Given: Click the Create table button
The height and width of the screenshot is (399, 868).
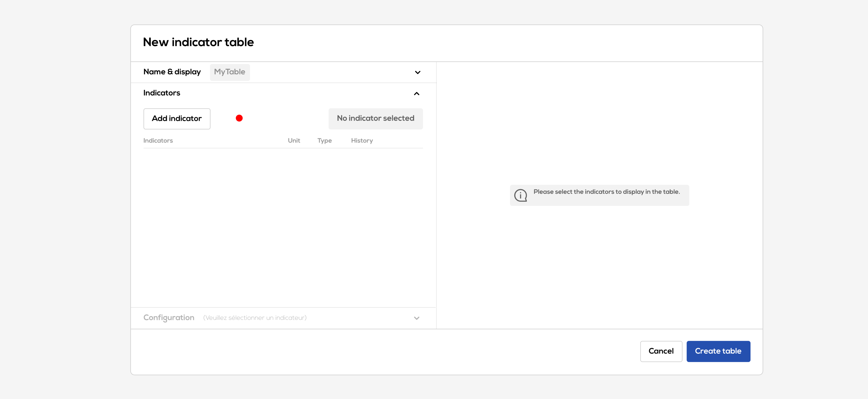Looking at the screenshot, I should (x=718, y=351).
